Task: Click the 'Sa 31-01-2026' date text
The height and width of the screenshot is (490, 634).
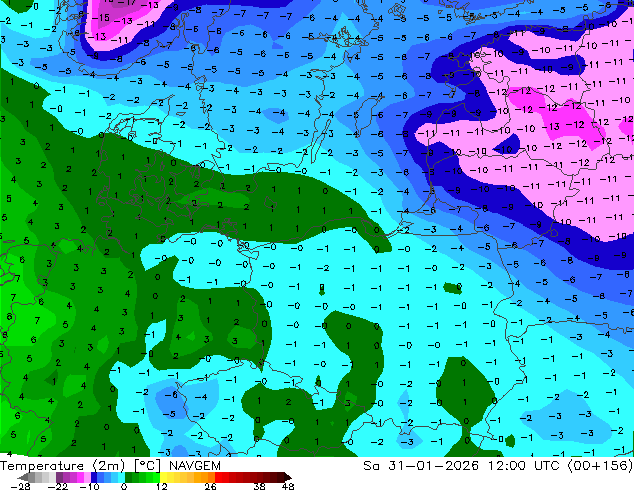Action: 421,466
